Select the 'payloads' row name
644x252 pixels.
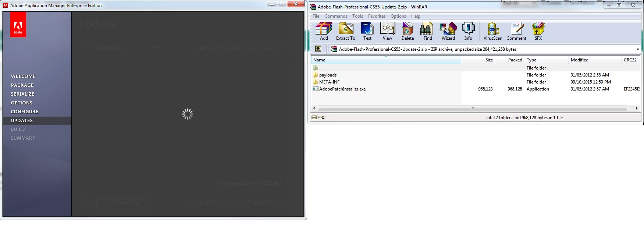pyautogui.click(x=328, y=75)
